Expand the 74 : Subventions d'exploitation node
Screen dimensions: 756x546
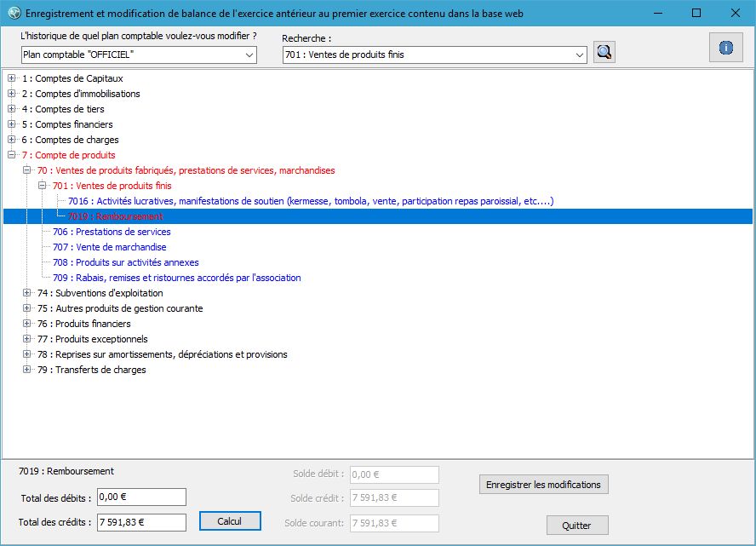point(27,293)
